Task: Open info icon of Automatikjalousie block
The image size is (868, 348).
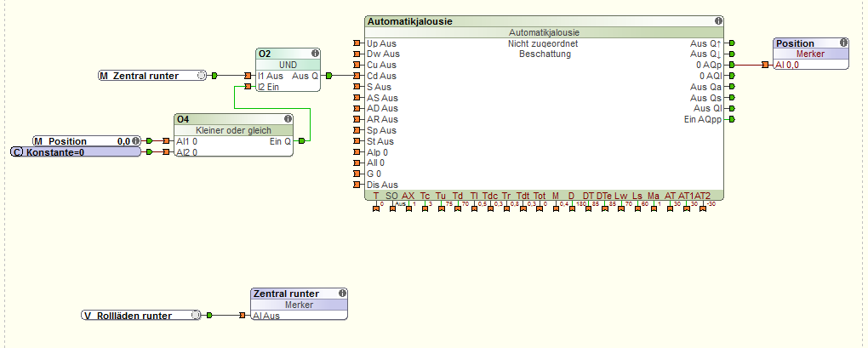Action: click(718, 21)
